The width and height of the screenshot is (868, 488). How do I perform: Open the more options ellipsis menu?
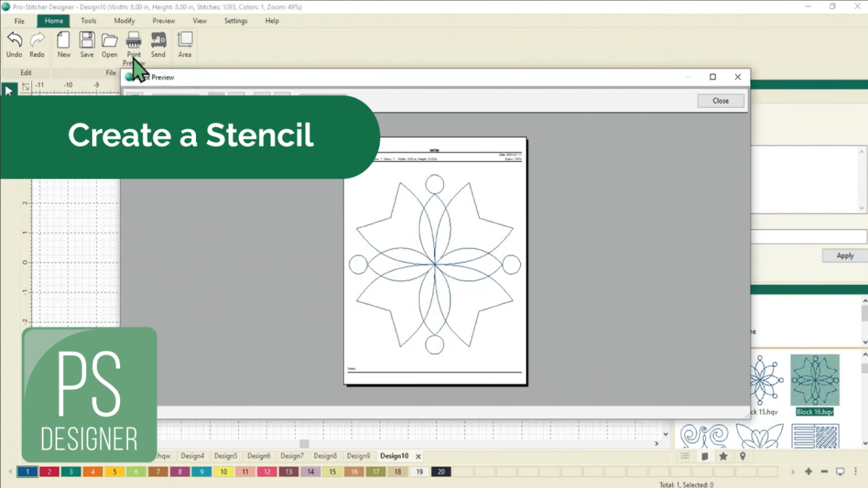(x=855, y=472)
